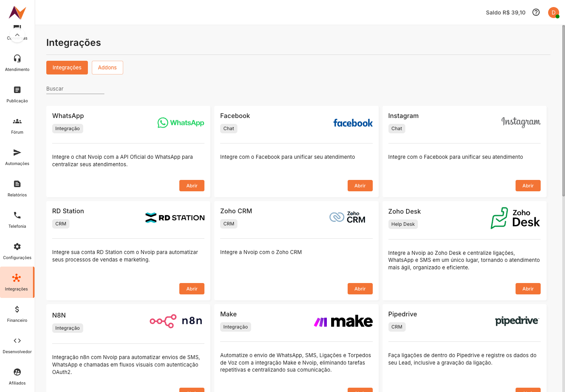The image size is (565, 392).
Task: Click the Integrações page heading
Action: point(73,43)
